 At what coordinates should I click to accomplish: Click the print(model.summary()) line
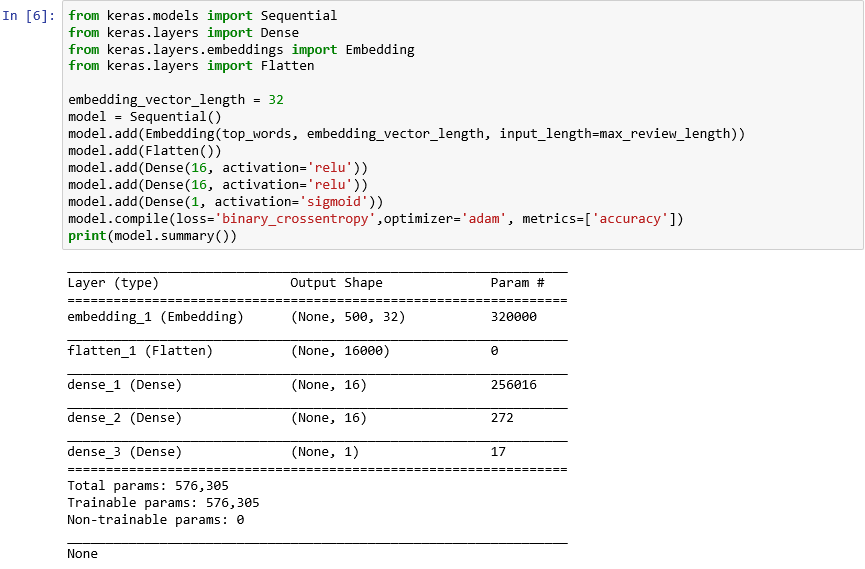[152, 236]
